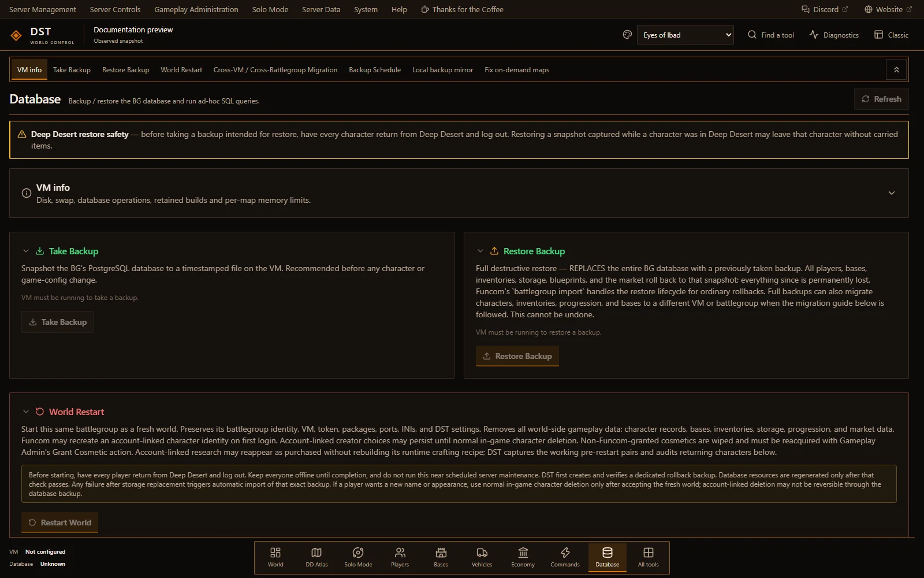Image resolution: width=924 pixels, height=578 pixels.
Task: Select the VM info tab
Action: (29, 69)
